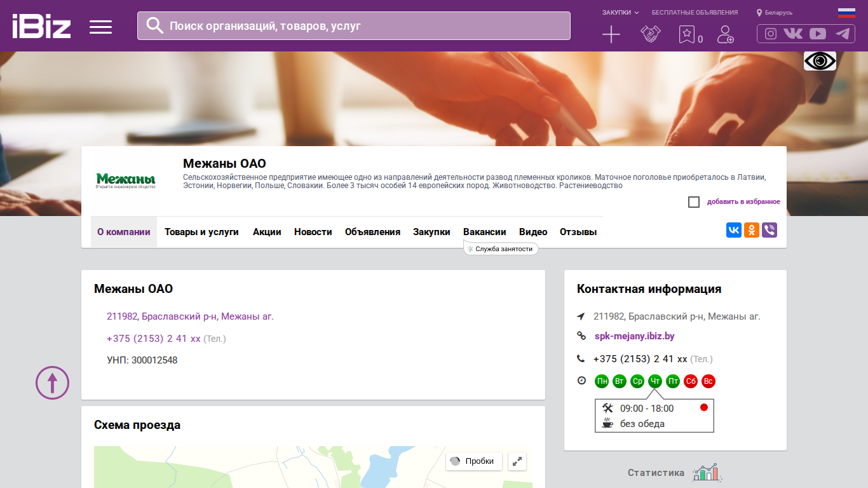Open the Товары и услуги tab

click(201, 232)
